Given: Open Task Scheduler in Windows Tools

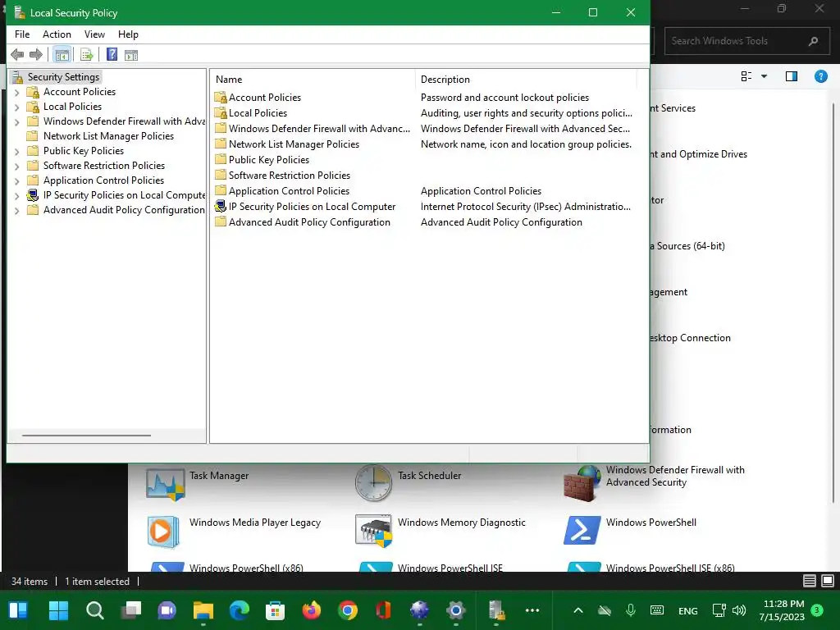Looking at the screenshot, I should coord(409,483).
